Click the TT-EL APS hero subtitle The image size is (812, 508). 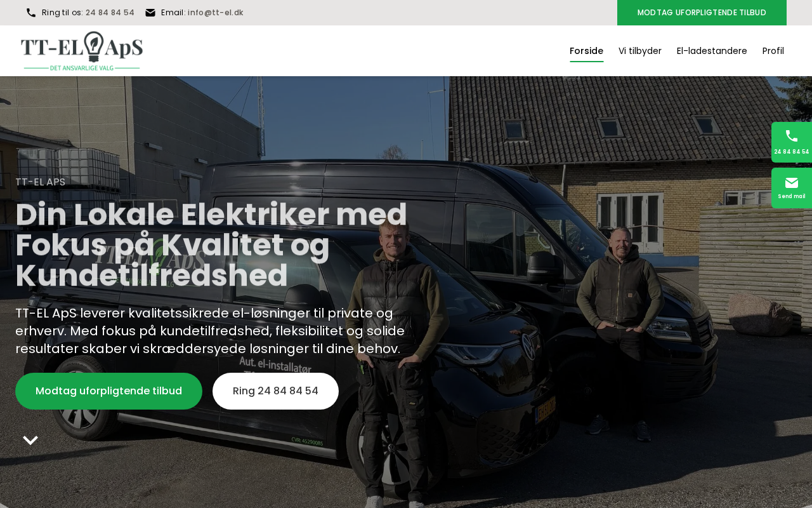tap(41, 182)
